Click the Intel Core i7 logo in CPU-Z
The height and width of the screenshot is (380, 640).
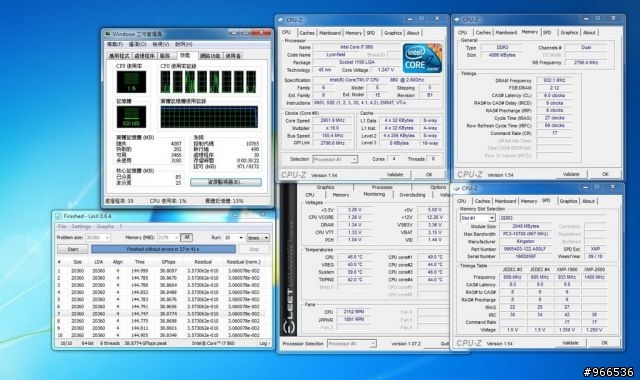[x=422, y=58]
